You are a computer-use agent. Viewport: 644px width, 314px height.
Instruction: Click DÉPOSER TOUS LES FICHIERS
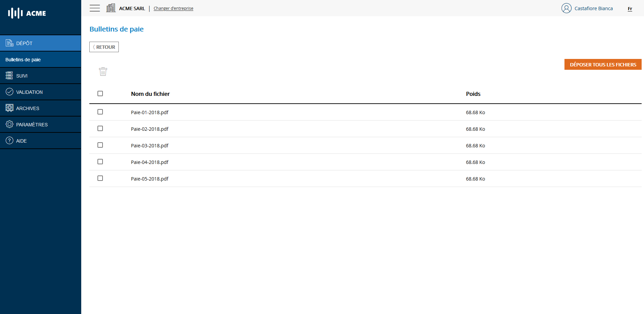click(603, 64)
